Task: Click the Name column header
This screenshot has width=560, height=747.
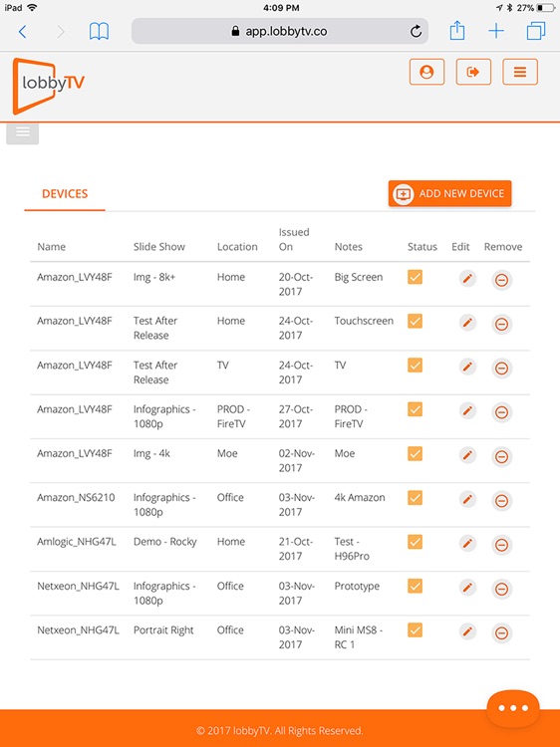Action: (x=52, y=247)
